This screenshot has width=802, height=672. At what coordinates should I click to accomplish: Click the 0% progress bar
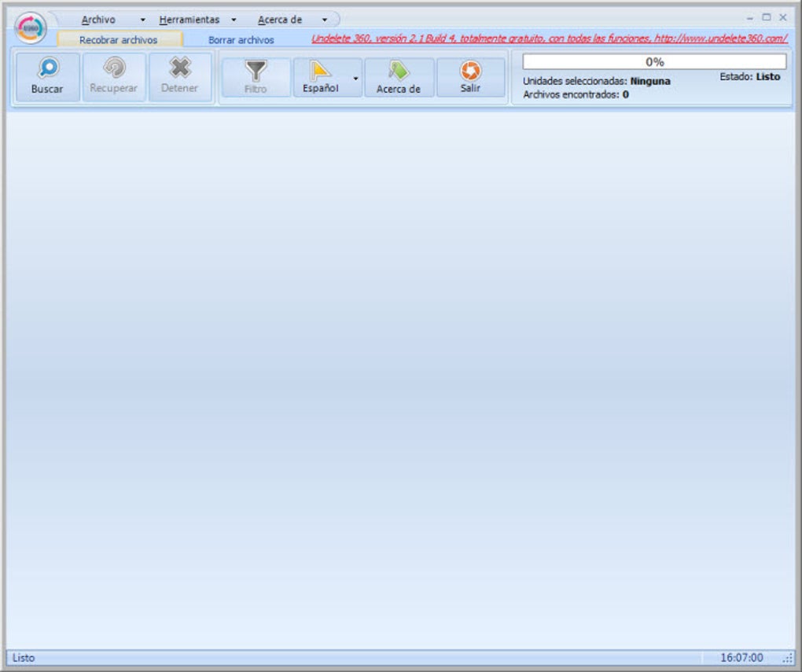pyautogui.click(x=654, y=62)
